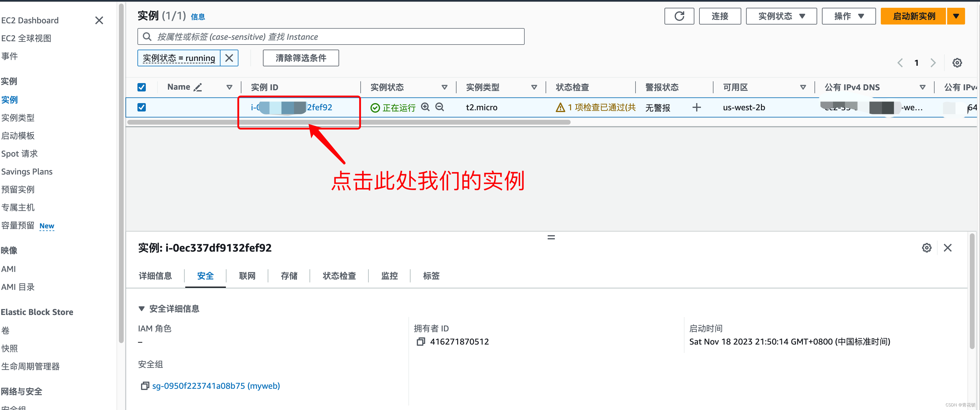
Task: Switch to the 状态检查 tab
Action: tap(339, 276)
